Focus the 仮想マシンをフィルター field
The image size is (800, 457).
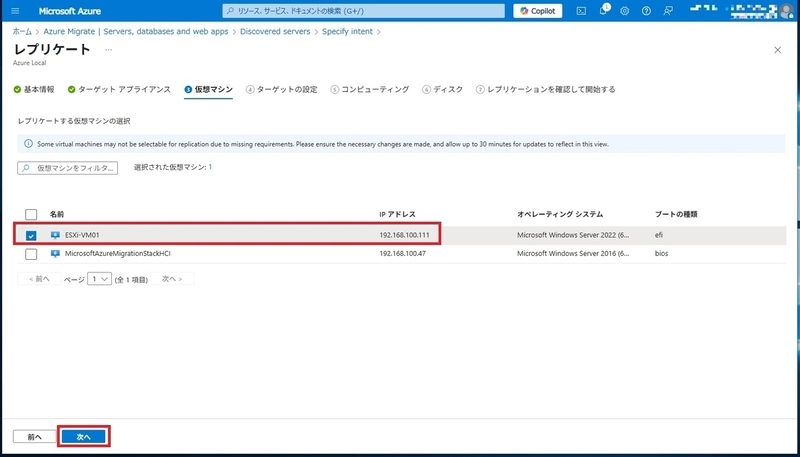click(x=68, y=168)
